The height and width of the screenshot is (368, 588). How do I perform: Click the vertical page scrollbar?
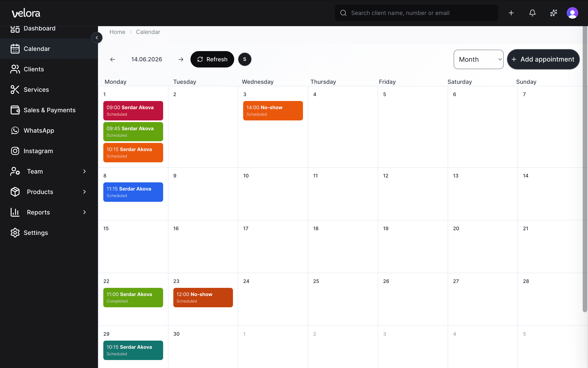[x=585, y=169]
